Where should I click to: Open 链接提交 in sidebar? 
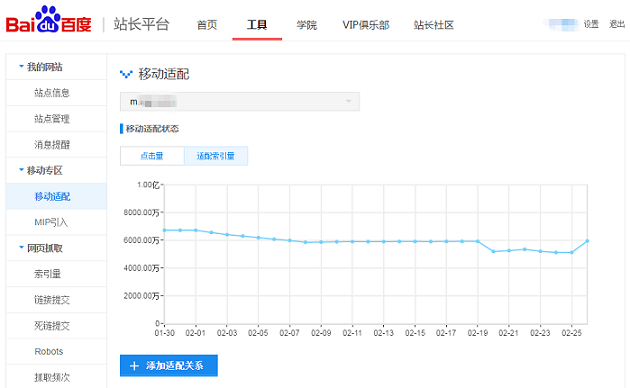point(52,300)
